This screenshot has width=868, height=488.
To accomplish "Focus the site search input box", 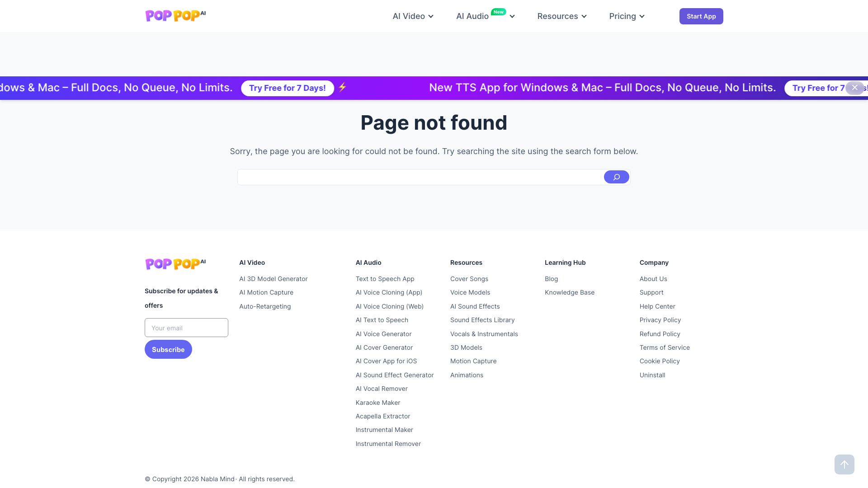I will [x=420, y=177].
